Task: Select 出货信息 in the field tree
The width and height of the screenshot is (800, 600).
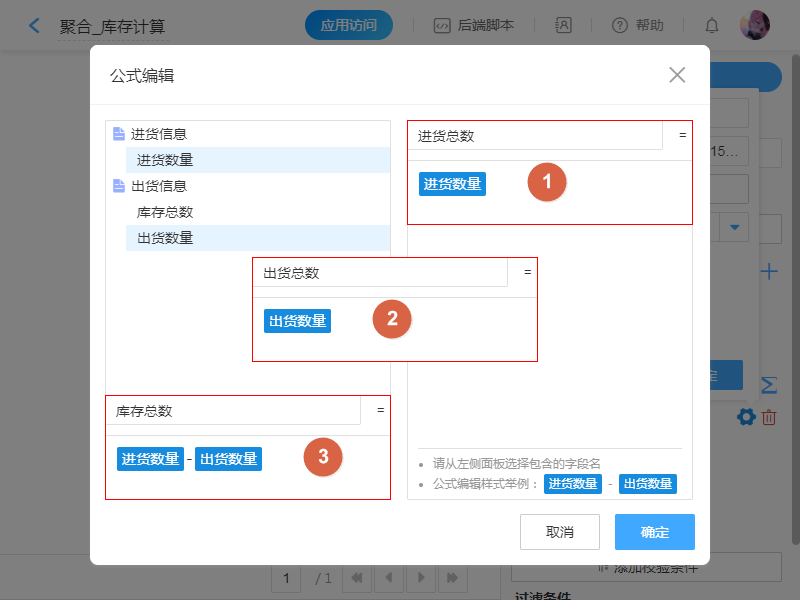Action: (x=158, y=186)
